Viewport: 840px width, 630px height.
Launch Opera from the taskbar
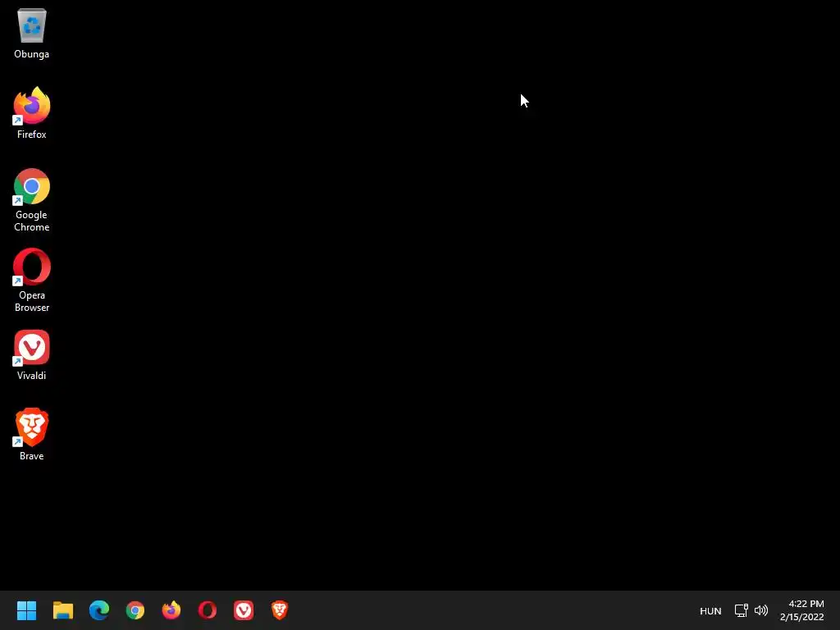click(208, 610)
